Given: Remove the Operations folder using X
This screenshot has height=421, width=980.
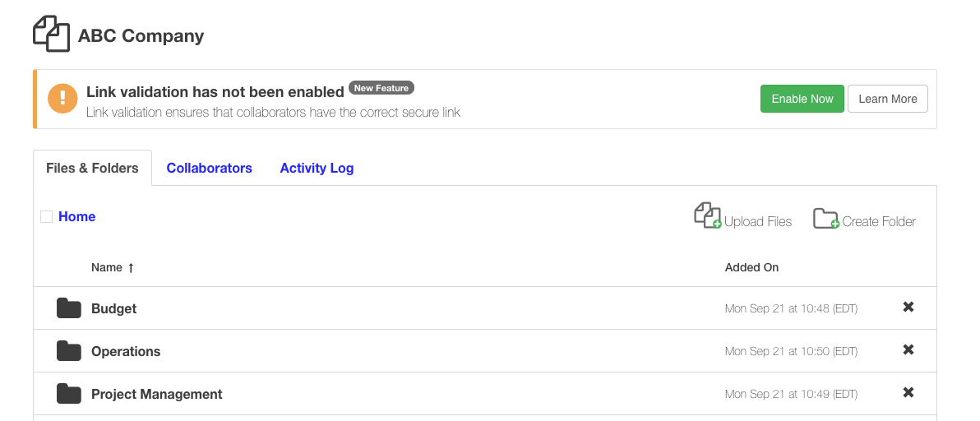Looking at the screenshot, I should 908,350.
